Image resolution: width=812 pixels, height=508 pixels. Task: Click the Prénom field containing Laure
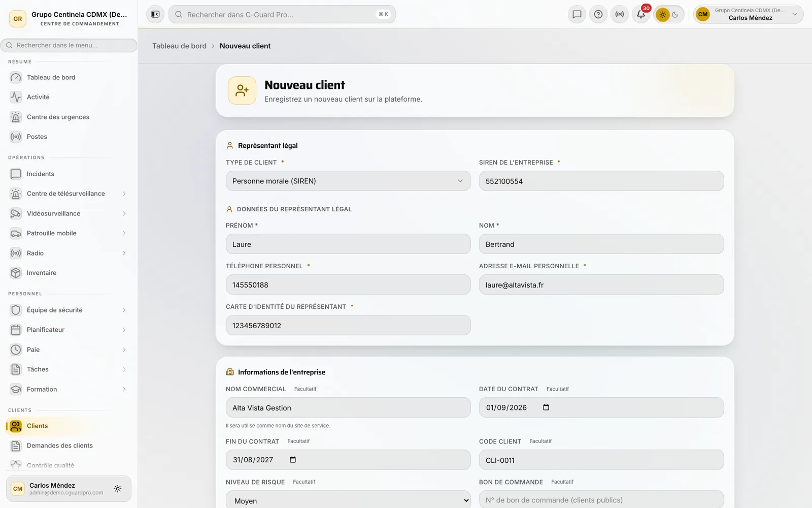pyautogui.click(x=348, y=244)
